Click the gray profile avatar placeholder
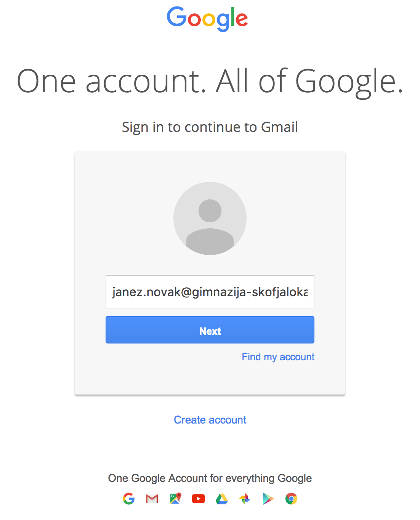 click(x=210, y=218)
